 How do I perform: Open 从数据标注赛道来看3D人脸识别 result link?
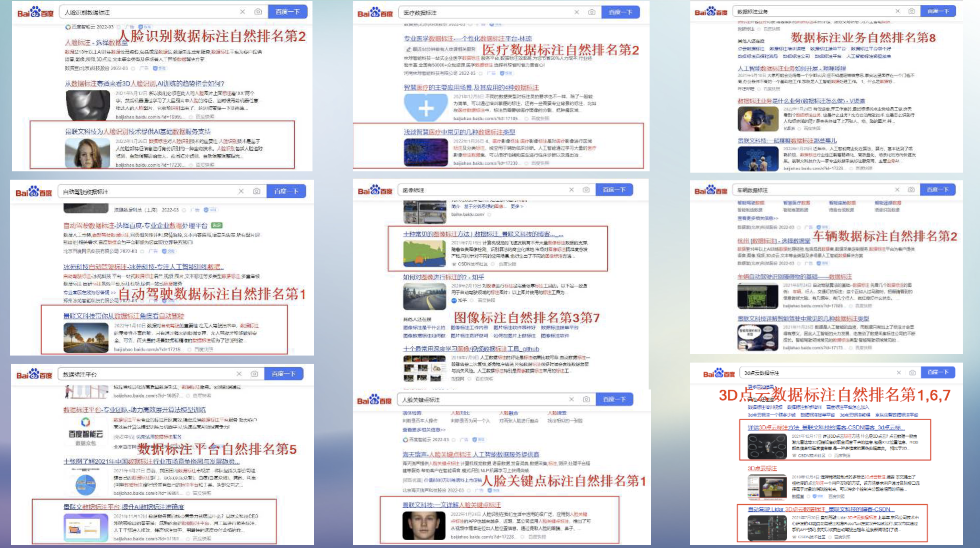tap(144, 83)
